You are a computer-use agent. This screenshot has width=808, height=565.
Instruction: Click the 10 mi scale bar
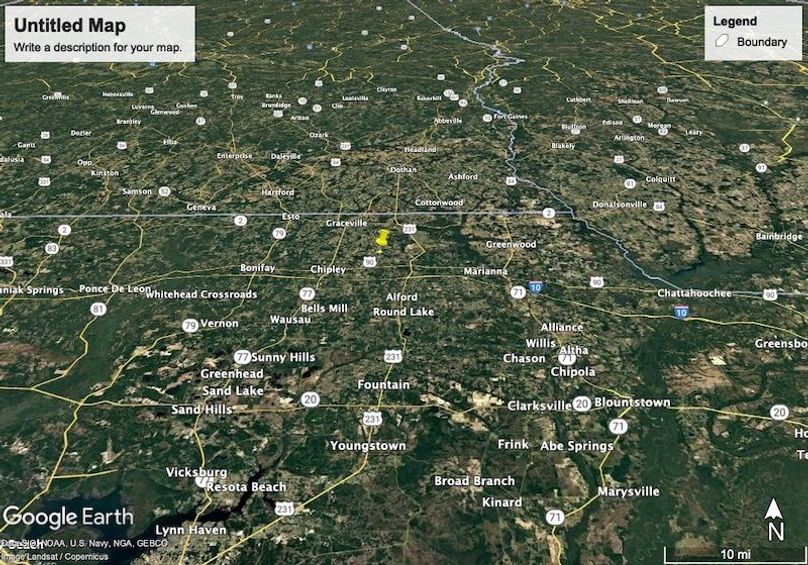click(735, 555)
